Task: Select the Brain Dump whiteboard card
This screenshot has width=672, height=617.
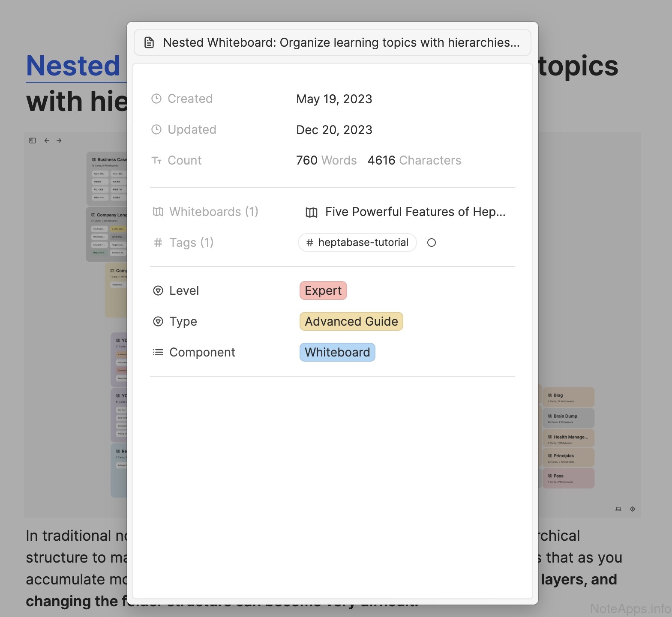Action: pos(568,418)
